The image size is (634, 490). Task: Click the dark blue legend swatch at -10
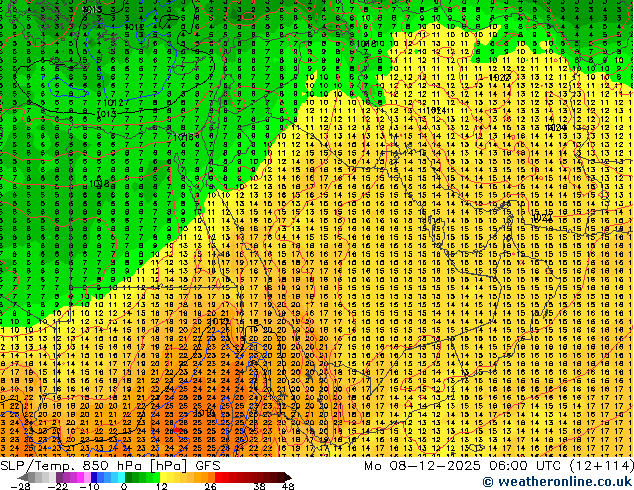(94, 477)
